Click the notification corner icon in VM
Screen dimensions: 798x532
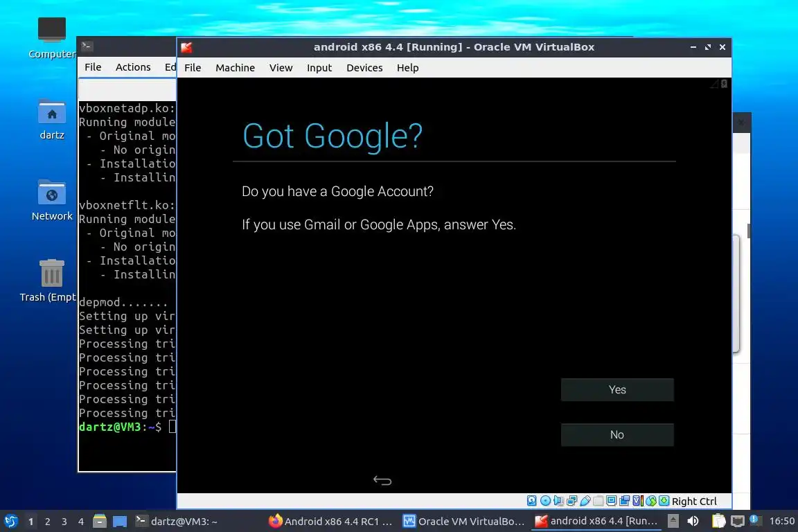[x=724, y=84]
